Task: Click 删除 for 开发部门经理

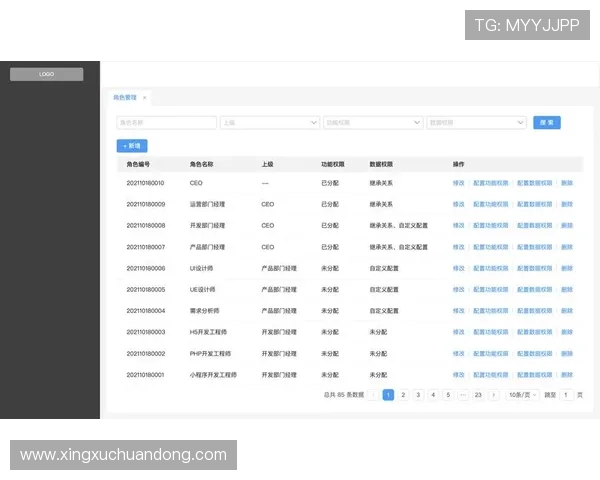Action: tap(567, 225)
